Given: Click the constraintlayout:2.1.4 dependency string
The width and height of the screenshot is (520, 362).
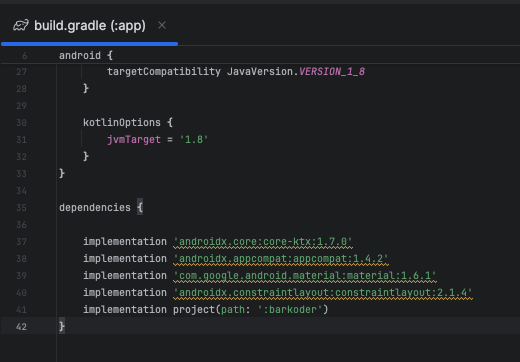Looking at the screenshot, I should [x=323, y=293].
